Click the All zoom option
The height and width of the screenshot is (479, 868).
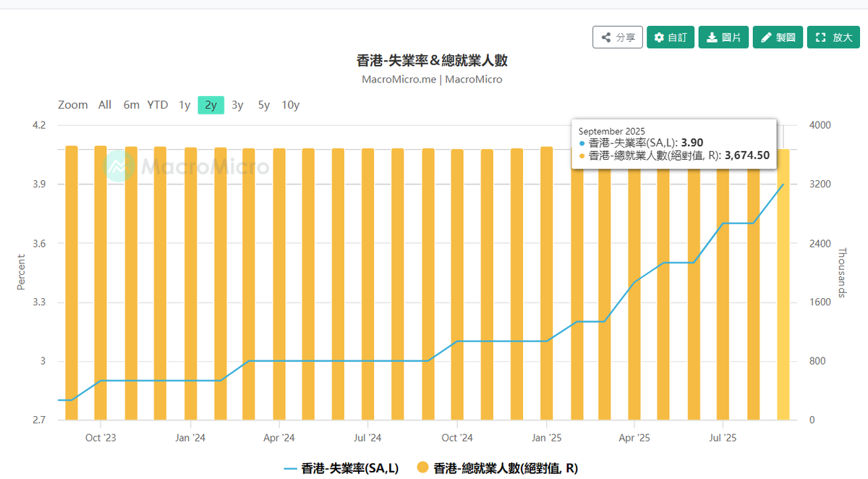(x=104, y=105)
